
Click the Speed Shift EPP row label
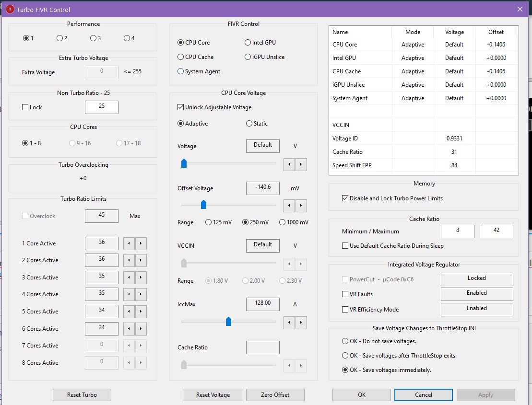(x=352, y=165)
